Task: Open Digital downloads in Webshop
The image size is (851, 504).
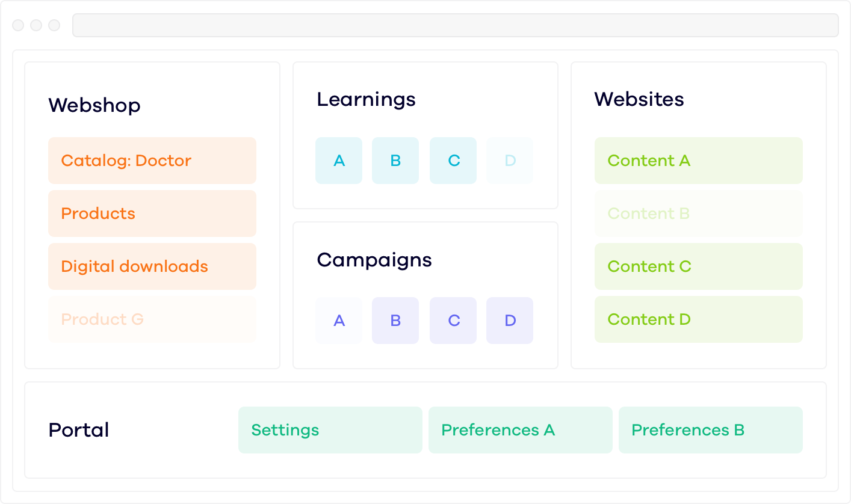Action: coord(152,266)
